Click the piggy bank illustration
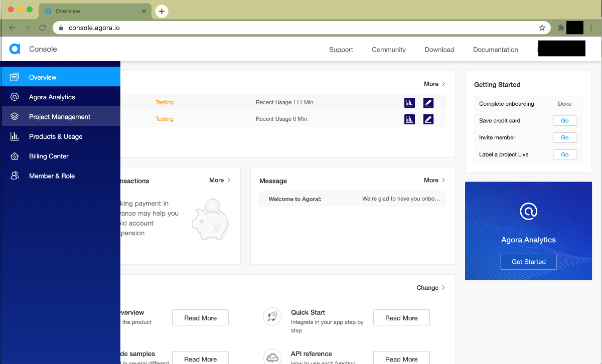Viewport: 602px width, 364px height. point(211,219)
